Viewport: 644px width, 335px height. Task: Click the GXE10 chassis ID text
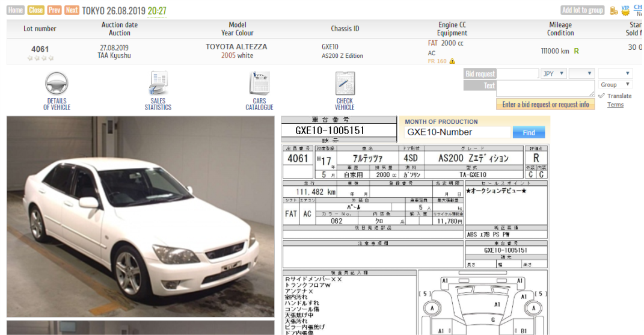click(330, 47)
